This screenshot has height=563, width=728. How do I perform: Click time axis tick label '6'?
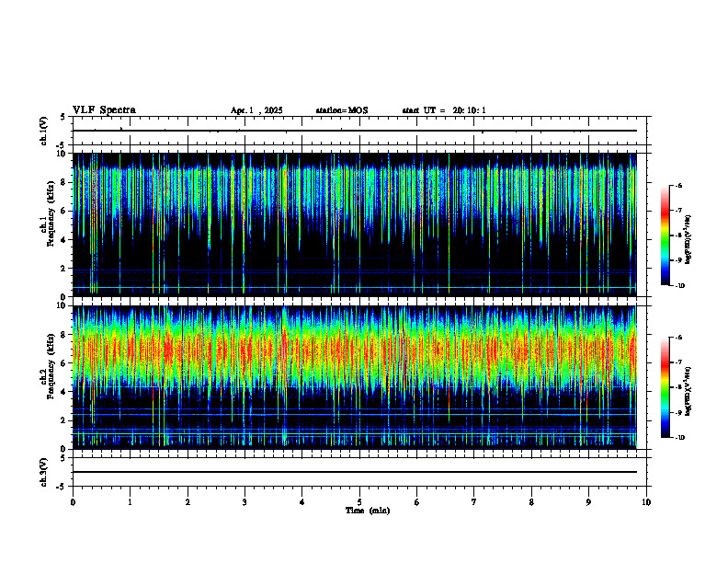click(416, 502)
